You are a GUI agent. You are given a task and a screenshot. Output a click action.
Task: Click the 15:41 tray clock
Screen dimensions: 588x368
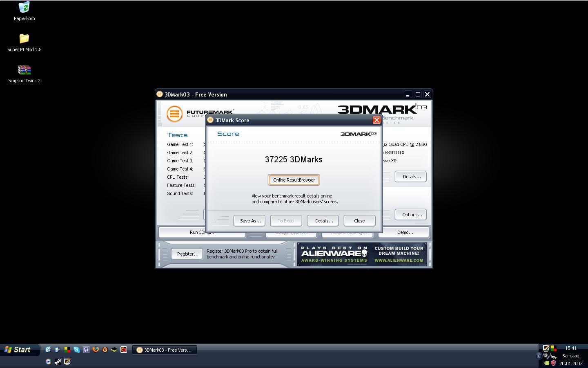pyautogui.click(x=571, y=348)
